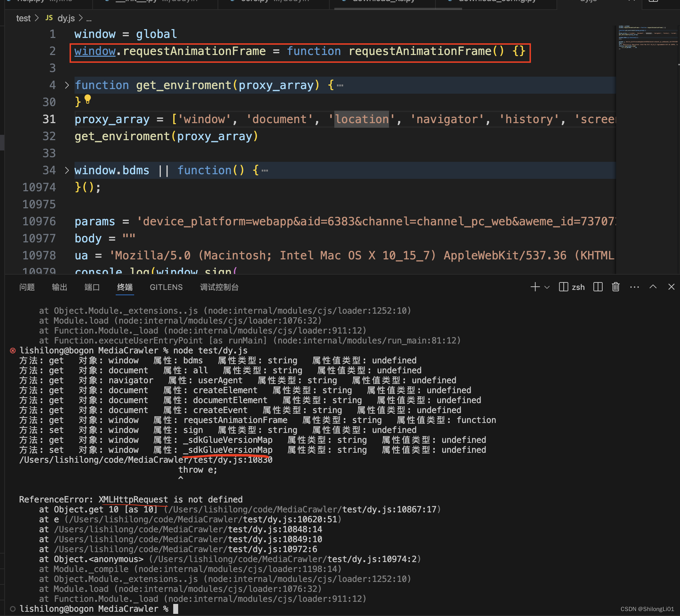Select the 端口 panel tab
The height and width of the screenshot is (616, 680).
[92, 287]
